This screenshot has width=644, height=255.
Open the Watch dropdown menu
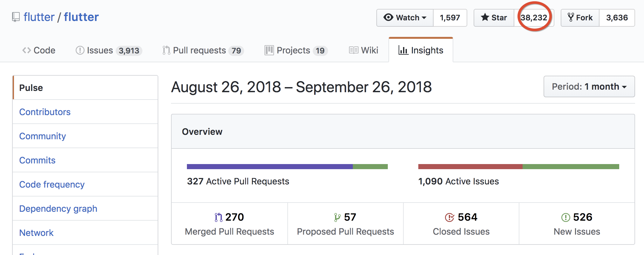point(405,18)
